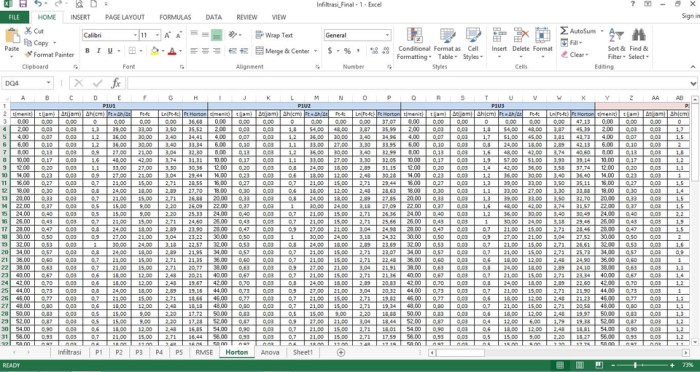700x372 pixels.
Task: Open the font size dropdown showing 11
Action: pyautogui.click(x=158, y=35)
